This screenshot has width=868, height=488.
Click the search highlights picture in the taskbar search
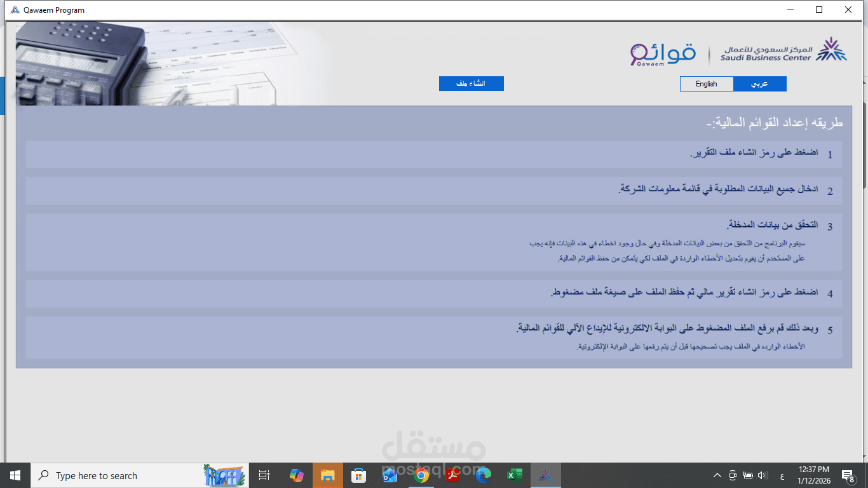224,475
